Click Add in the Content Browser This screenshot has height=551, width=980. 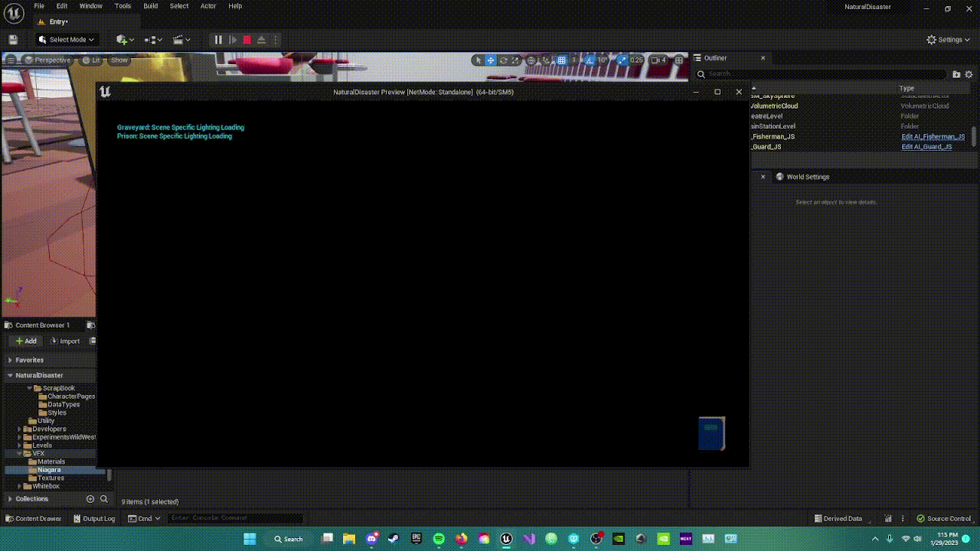coord(25,341)
